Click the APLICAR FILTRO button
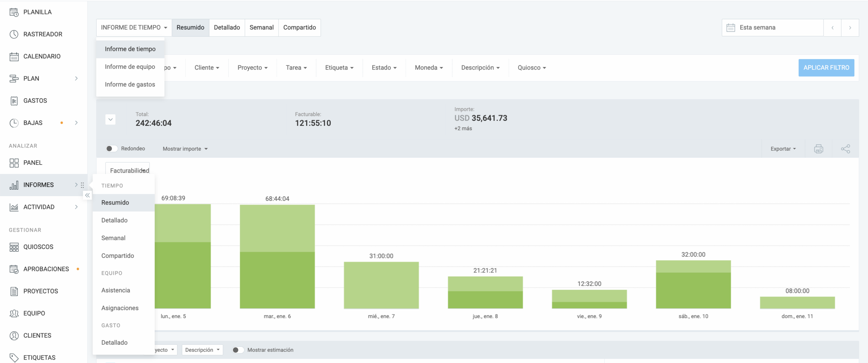The width and height of the screenshot is (868, 363). [826, 68]
